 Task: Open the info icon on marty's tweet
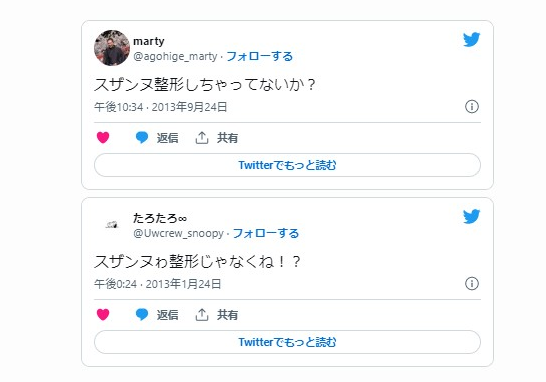[472, 107]
